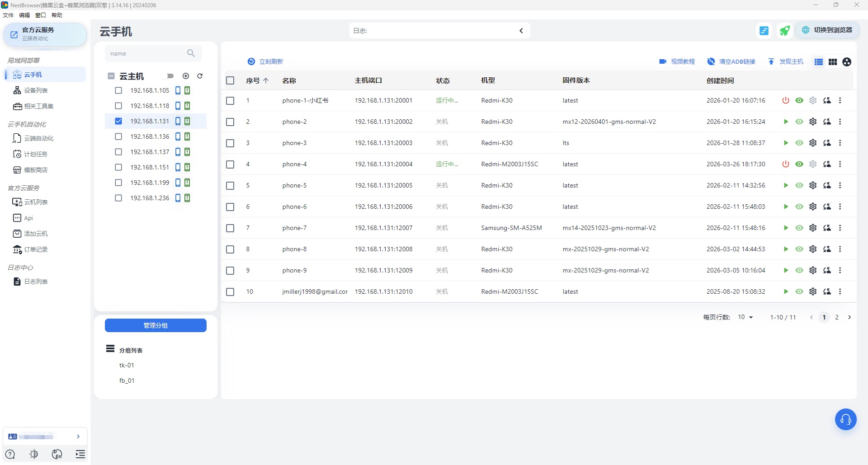This screenshot has height=465, width=868.
Task: Start phone-2 with its play icon
Action: (x=786, y=122)
